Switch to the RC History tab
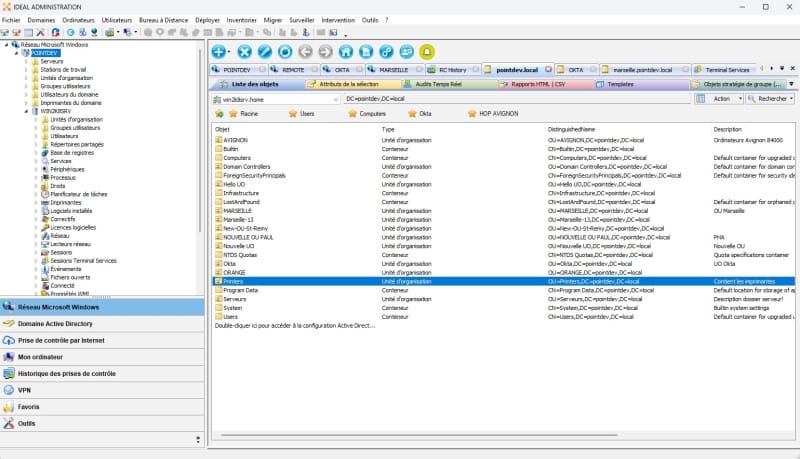 pos(452,70)
